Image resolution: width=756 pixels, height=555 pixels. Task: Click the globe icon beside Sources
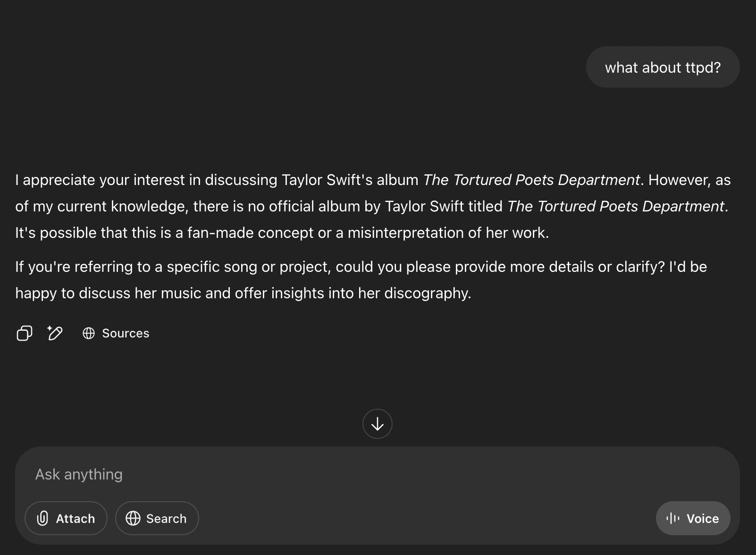pyautogui.click(x=89, y=333)
